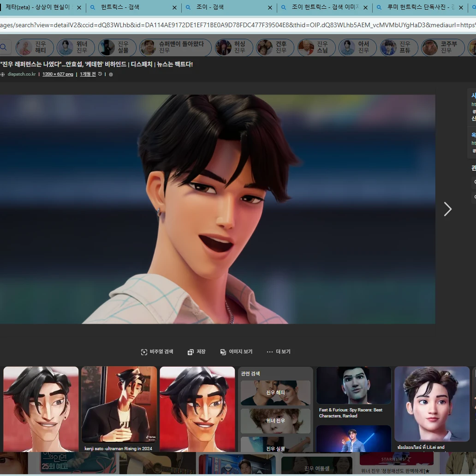The image size is (476, 476).
Task: Click the 1200 × 627 png size link
Action: (58, 74)
